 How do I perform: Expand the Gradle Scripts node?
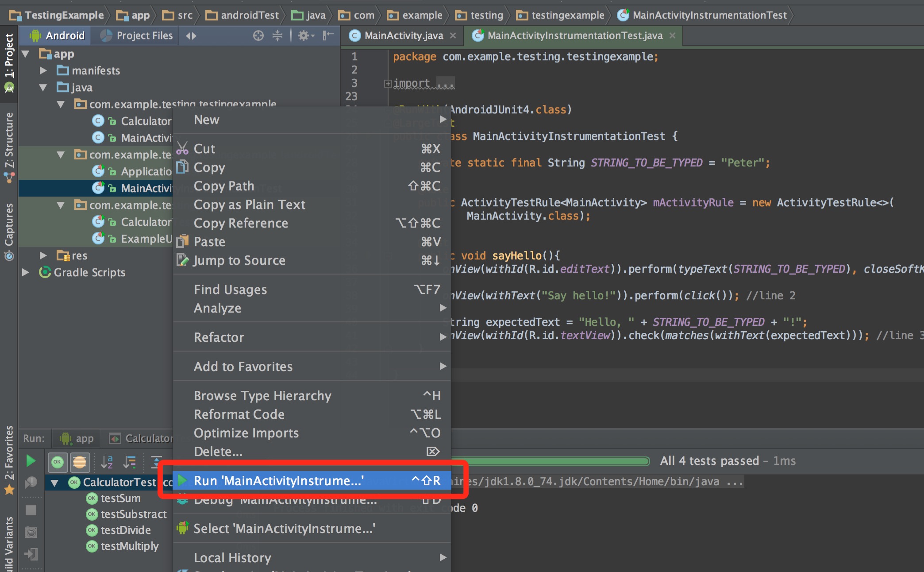pyautogui.click(x=26, y=272)
